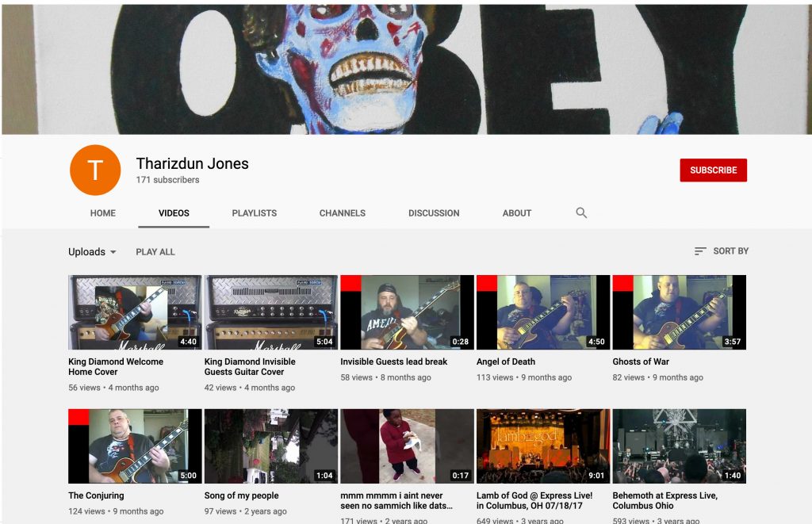Play The Conjuring thumbnail
Viewport: 812px width, 524px height.
click(135, 446)
